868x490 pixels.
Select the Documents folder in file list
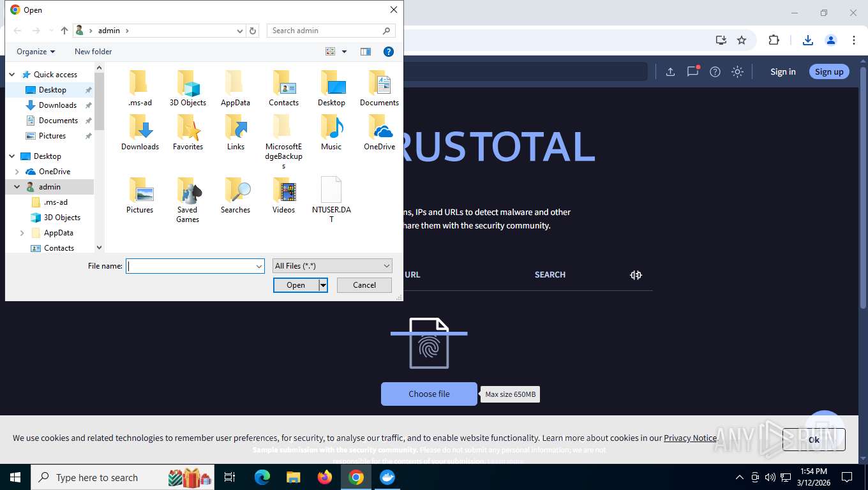379,89
